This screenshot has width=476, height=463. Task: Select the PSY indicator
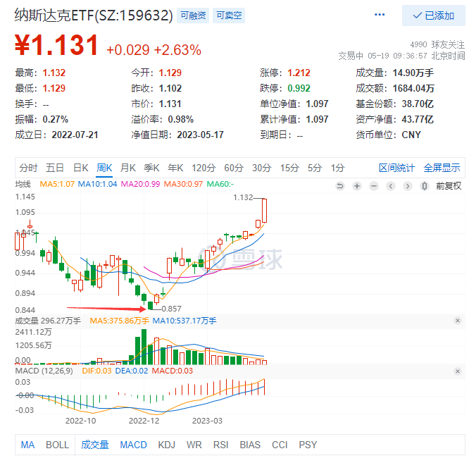click(308, 445)
